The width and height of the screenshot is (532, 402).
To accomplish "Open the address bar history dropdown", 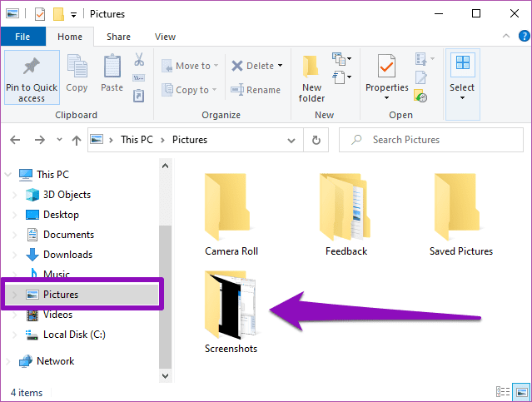I will click(x=291, y=140).
